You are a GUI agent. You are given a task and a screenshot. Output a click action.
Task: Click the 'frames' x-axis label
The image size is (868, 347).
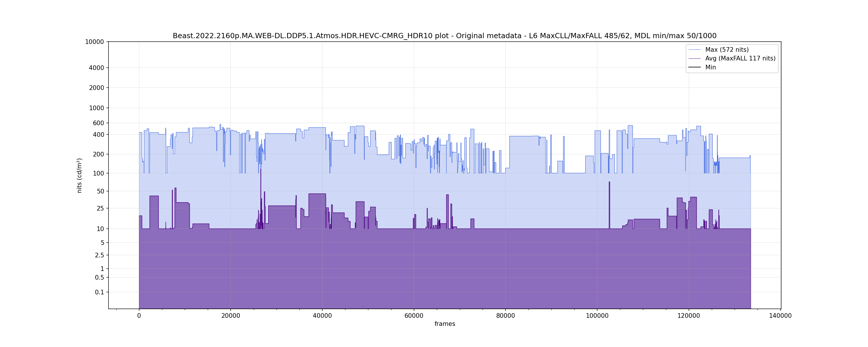click(x=444, y=324)
